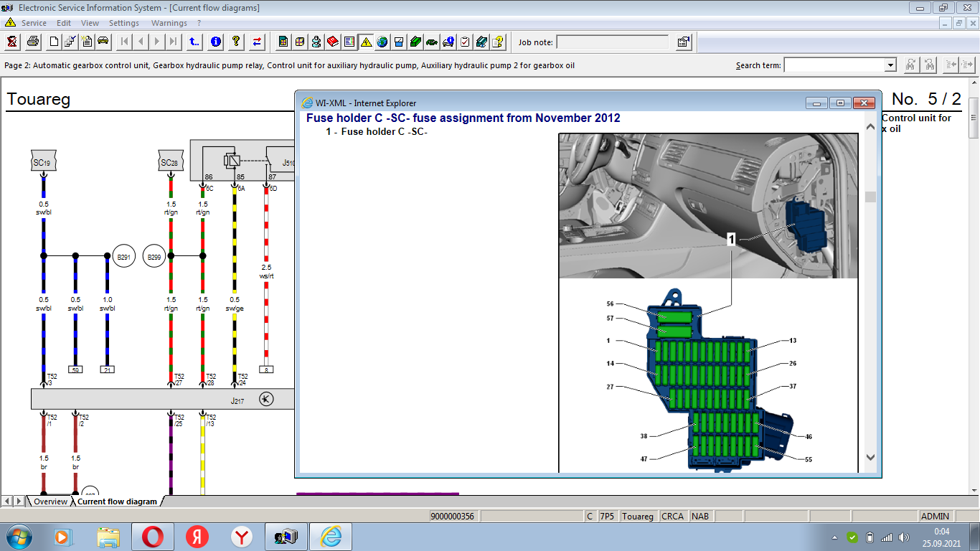Click the 'Fuse holder C -SC-' list item text
This screenshot has width=980, height=551.
point(384,132)
